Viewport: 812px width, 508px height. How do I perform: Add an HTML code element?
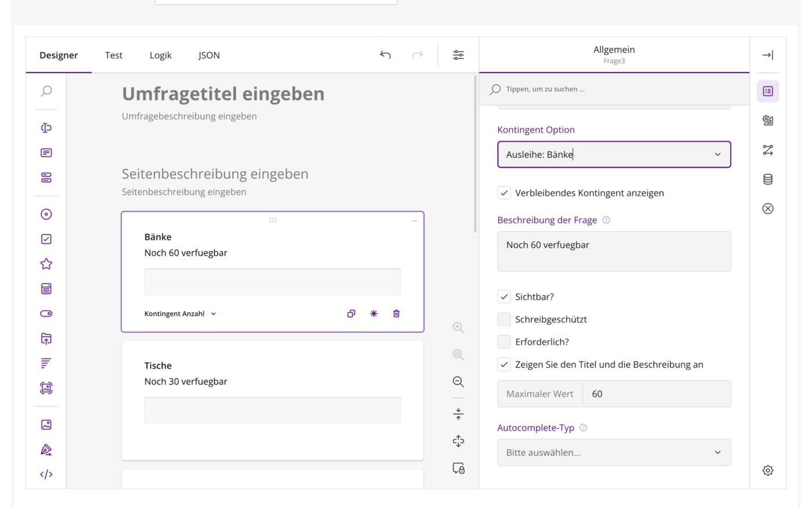[x=46, y=474]
